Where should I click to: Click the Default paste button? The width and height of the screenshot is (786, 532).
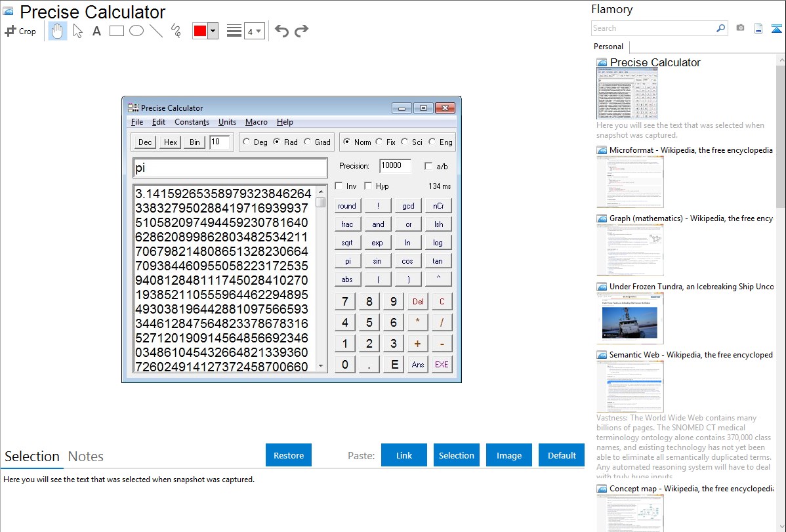562,455
